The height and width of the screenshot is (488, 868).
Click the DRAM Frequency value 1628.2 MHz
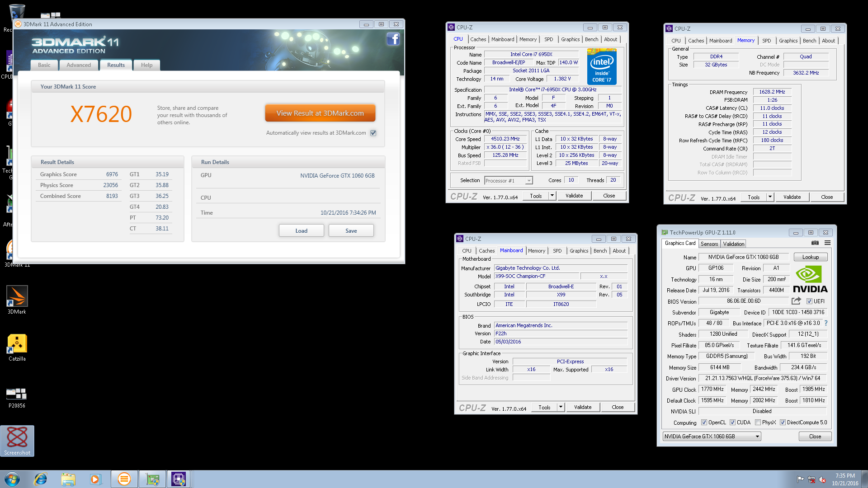click(772, 92)
